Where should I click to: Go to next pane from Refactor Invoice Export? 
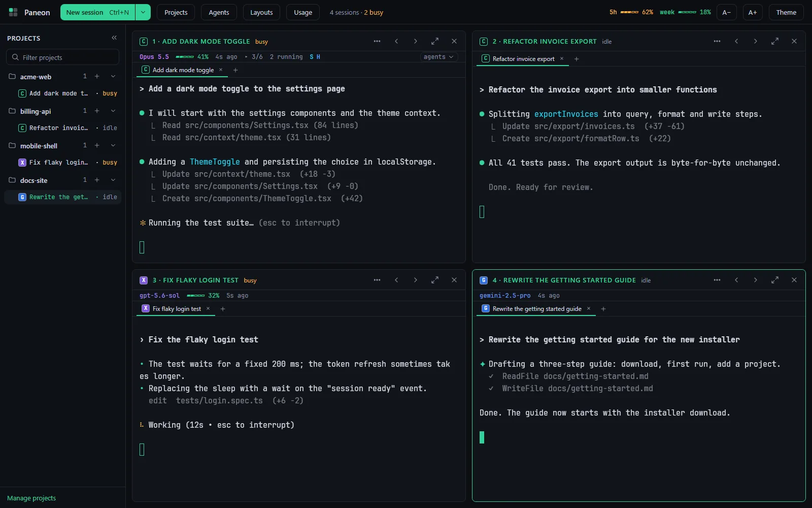click(x=756, y=41)
